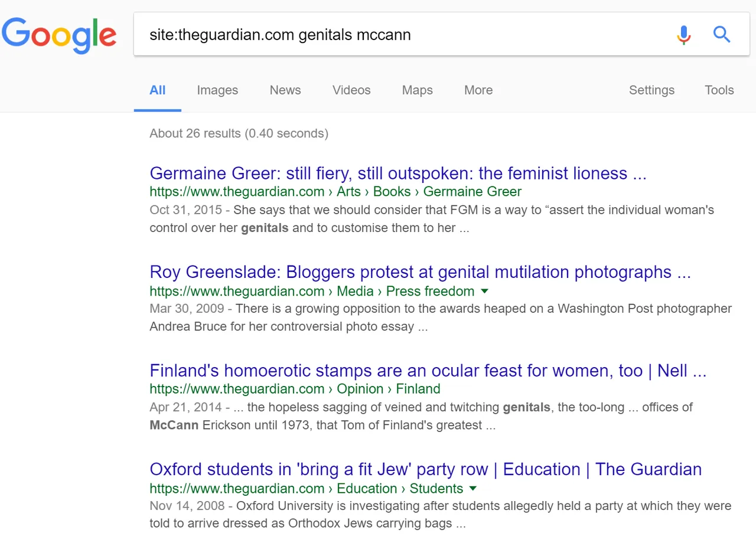
Task: Open Roy Greenslade genital mutilation photographs result
Action: click(x=421, y=272)
